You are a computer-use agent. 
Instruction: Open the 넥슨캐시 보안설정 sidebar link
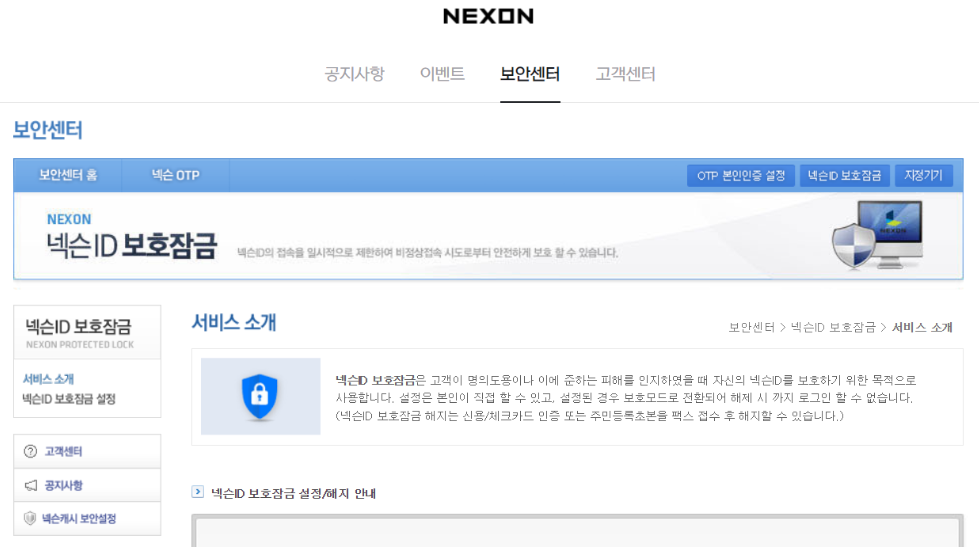(79, 519)
